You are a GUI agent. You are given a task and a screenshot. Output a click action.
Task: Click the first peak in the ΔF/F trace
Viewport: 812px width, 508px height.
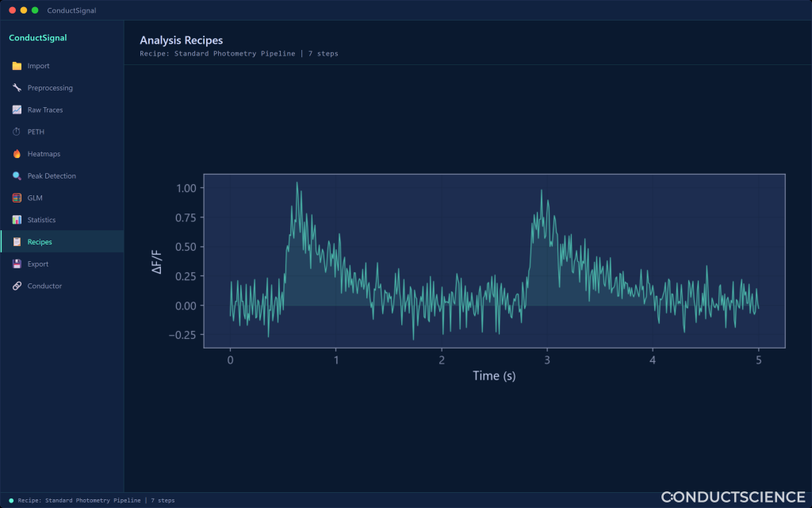click(x=297, y=183)
